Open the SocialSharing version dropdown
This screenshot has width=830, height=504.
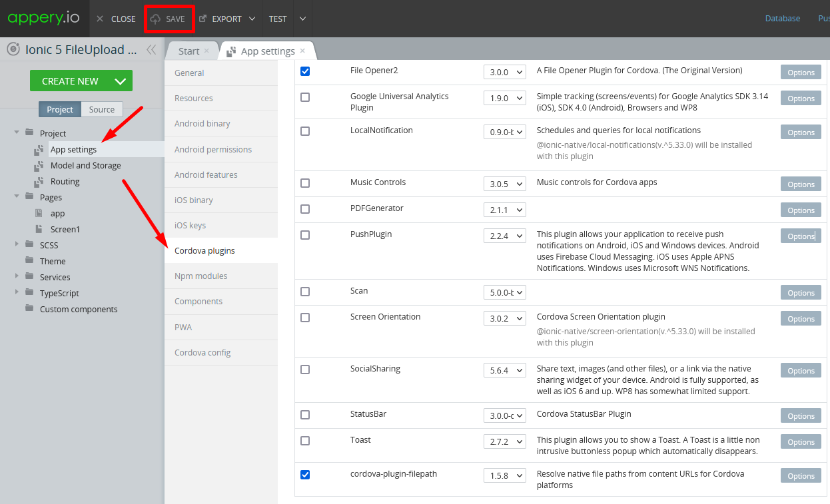coord(504,370)
